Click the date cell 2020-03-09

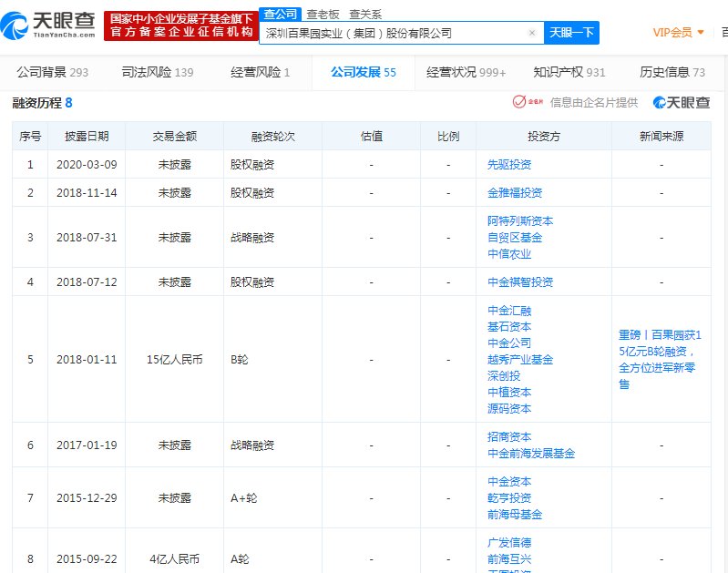click(x=87, y=164)
